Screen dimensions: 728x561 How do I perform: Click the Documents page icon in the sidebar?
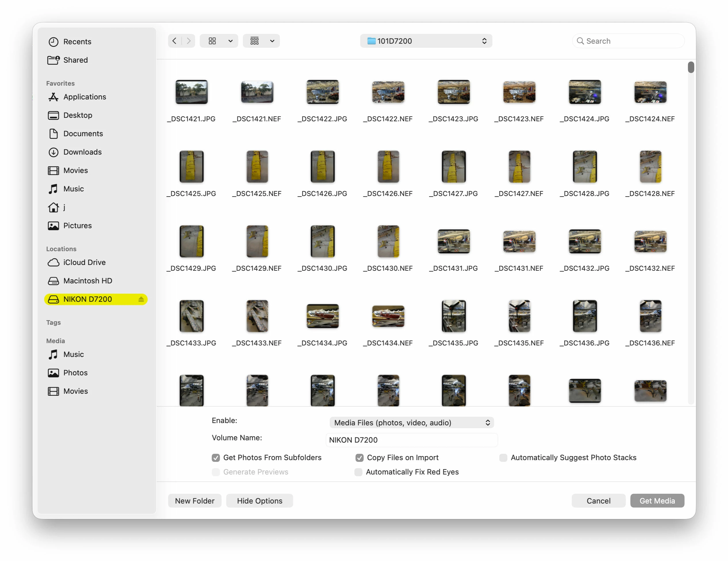[x=53, y=134]
